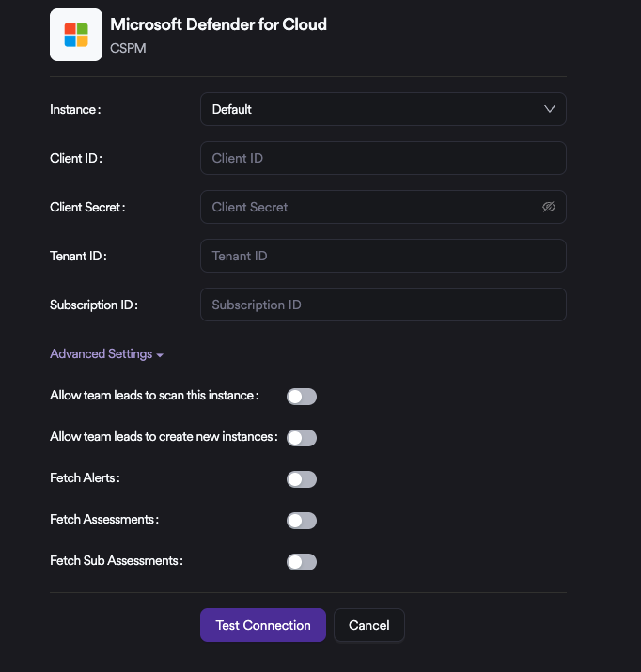Enable Allow team leads to create new instances
The image size is (641, 672).
(x=302, y=438)
